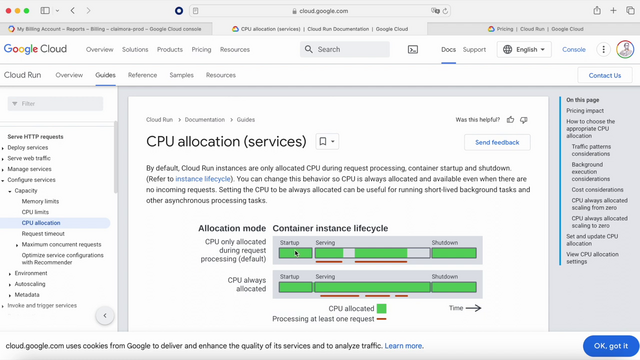The height and width of the screenshot is (360, 640).
Task: Open the Pricing top navigation item
Action: [x=201, y=49]
